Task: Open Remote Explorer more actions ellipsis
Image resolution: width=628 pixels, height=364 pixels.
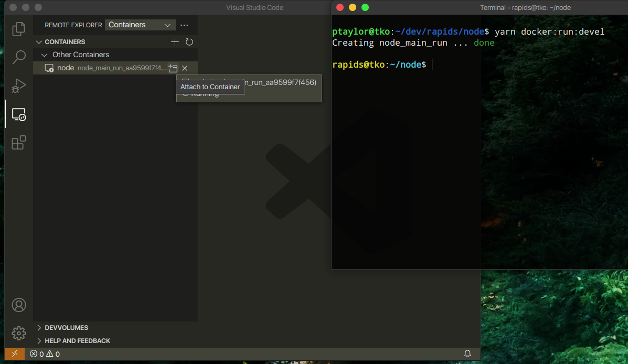Action: pyautogui.click(x=184, y=25)
